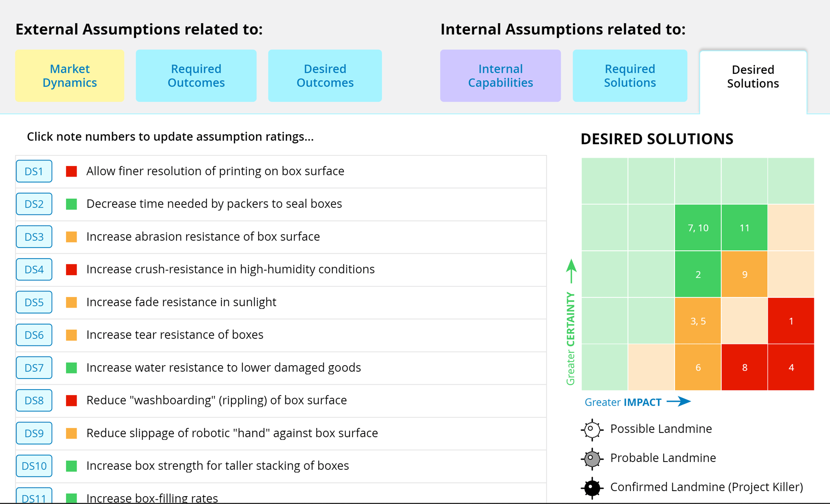Open the Internal Capabilities tab
Viewport: 830px width, 504px height.
500,76
